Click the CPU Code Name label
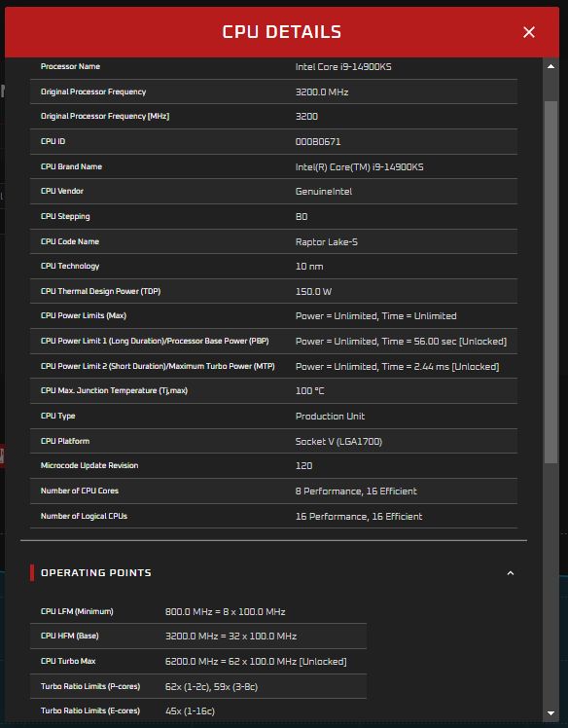568x728 pixels. point(70,241)
